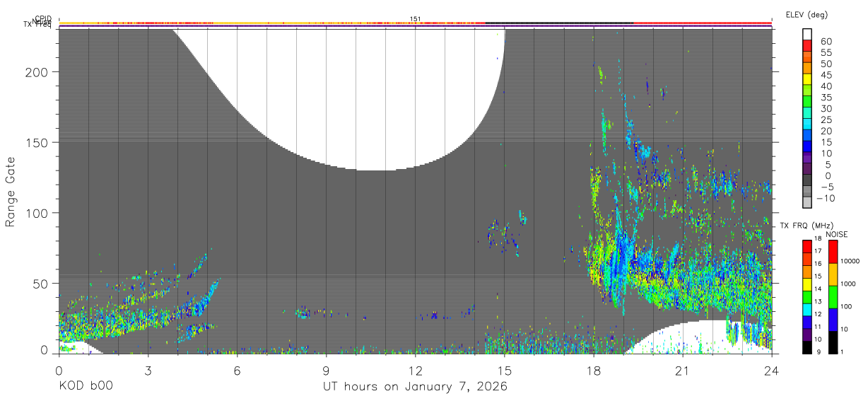
Task: Select the green segment of NOISE colorbar
Action: coord(833,297)
